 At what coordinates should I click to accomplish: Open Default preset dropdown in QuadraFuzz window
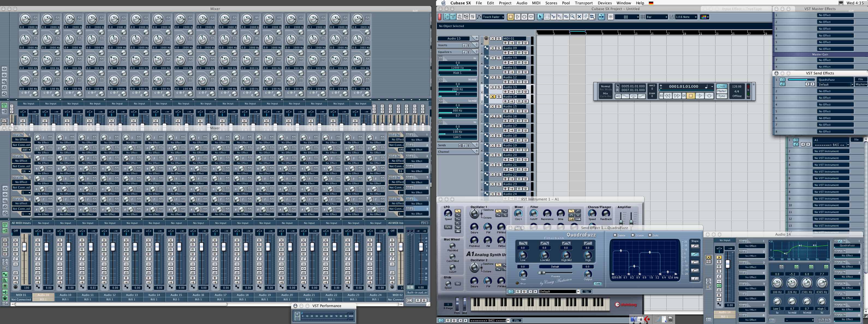[578, 292]
